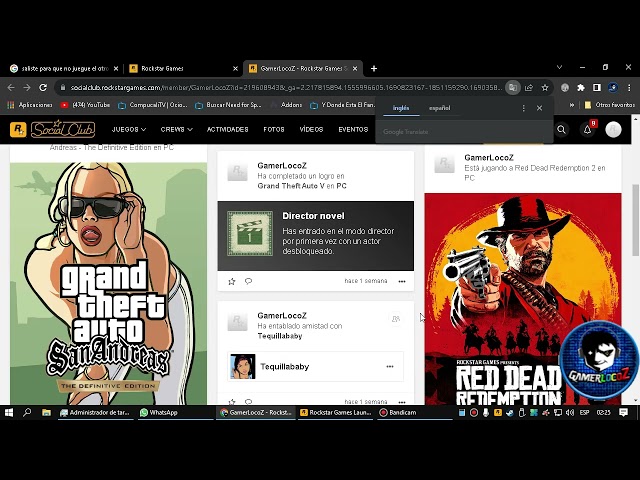Viewport: 640px width, 480px height.
Task: Open translate options three-dot menu
Action: [x=524, y=108]
